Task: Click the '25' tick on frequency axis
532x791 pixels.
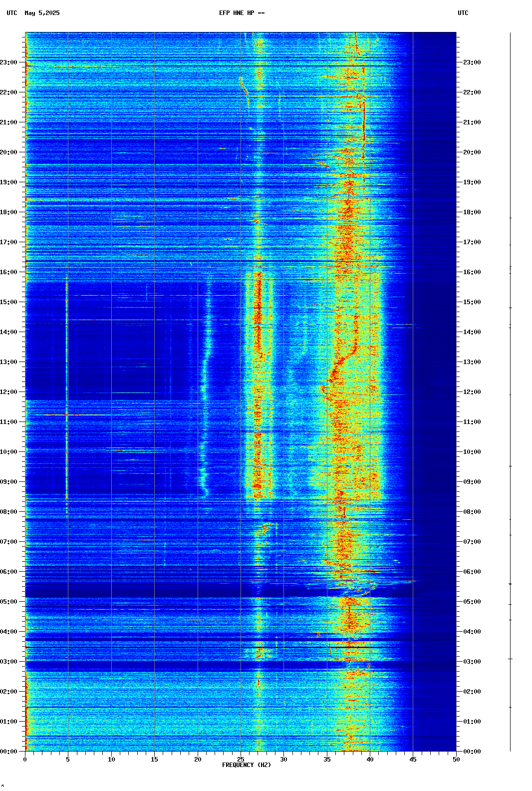Action: click(241, 760)
